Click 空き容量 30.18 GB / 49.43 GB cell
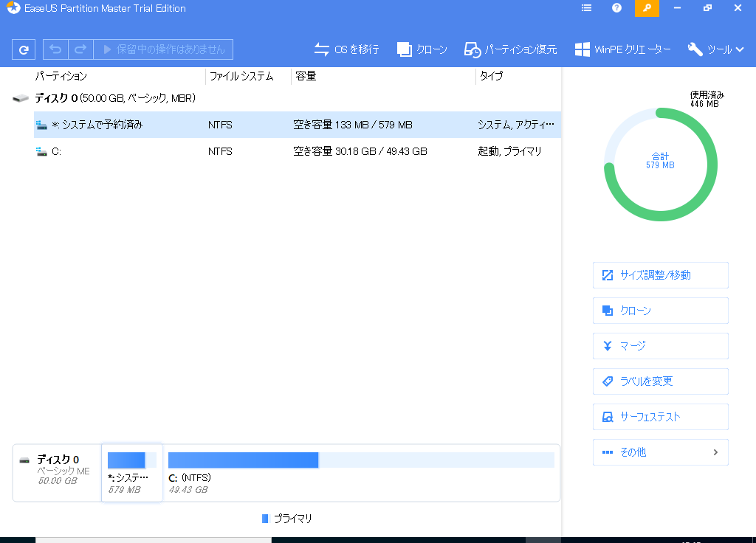 [x=360, y=151]
